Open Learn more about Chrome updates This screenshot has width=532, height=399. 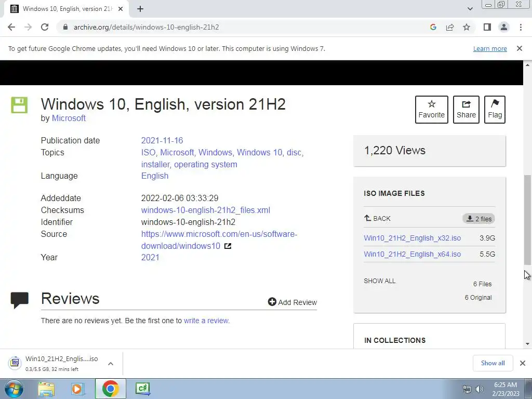pyautogui.click(x=490, y=48)
